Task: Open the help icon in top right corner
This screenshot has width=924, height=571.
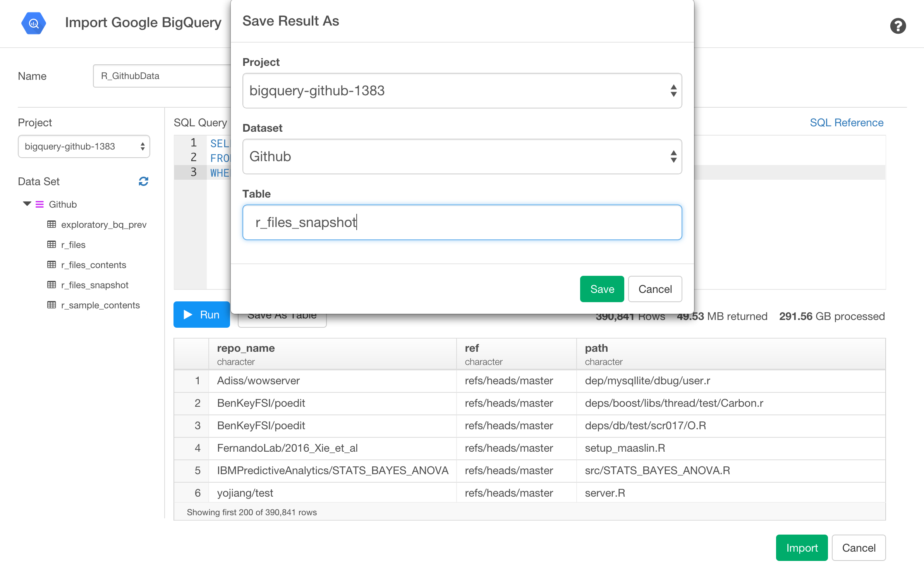Action: [x=898, y=26]
